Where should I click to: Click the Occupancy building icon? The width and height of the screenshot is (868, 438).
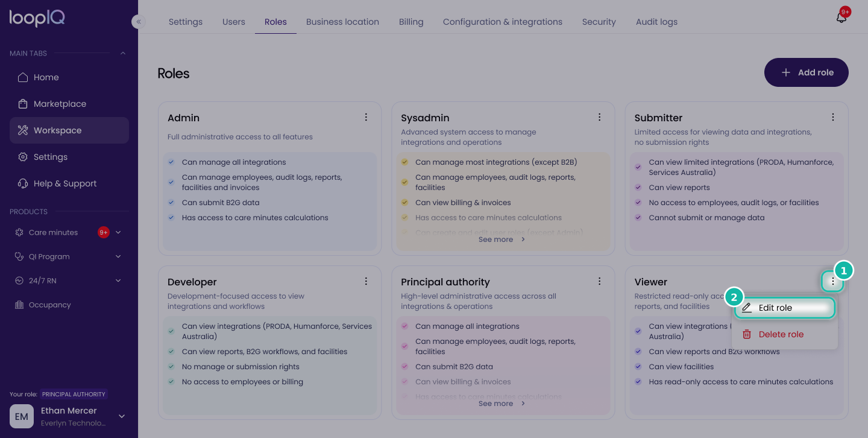(19, 305)
